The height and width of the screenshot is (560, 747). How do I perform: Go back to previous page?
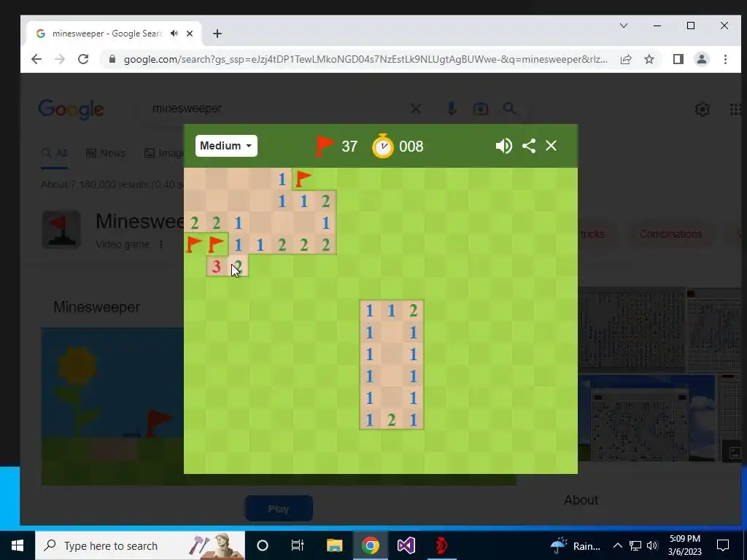[x=36, y=59]
